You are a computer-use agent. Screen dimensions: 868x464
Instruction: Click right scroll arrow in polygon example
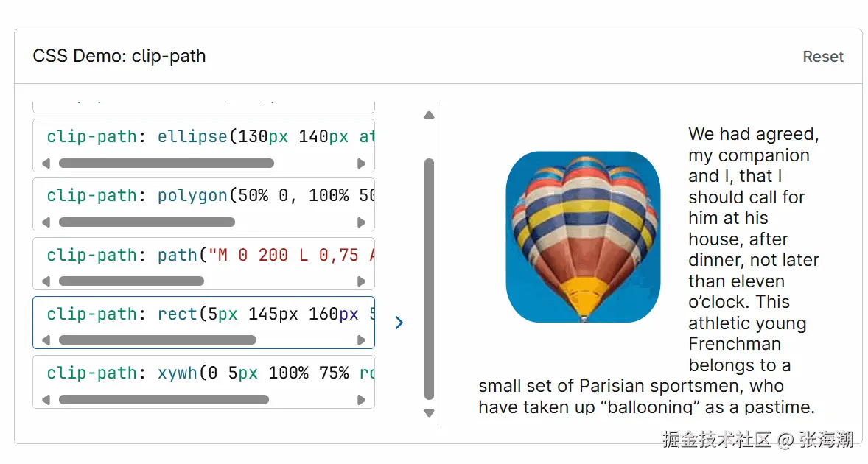coord(361,222)
